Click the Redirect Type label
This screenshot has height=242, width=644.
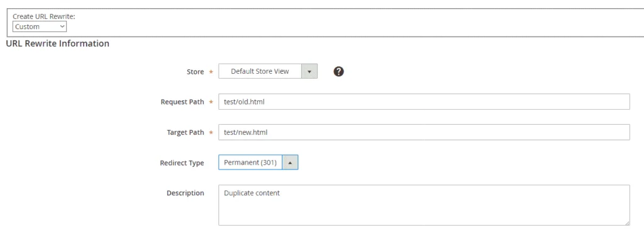click(x=182, y=163)
